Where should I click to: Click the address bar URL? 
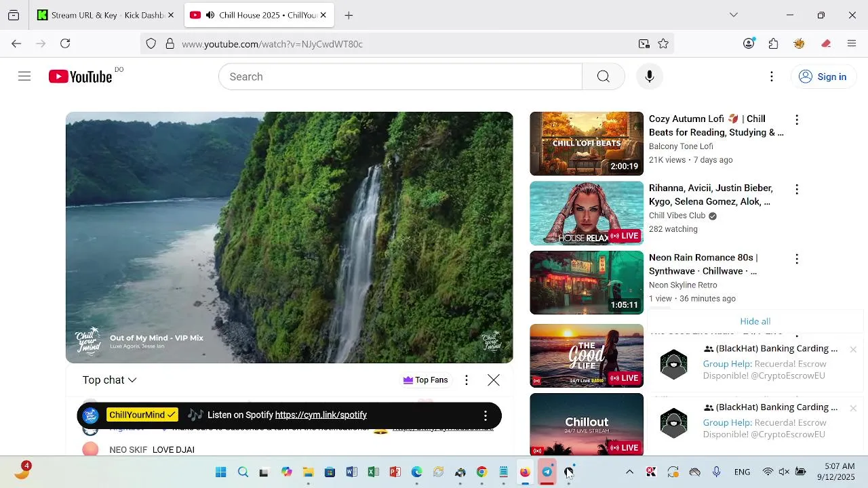272,44
